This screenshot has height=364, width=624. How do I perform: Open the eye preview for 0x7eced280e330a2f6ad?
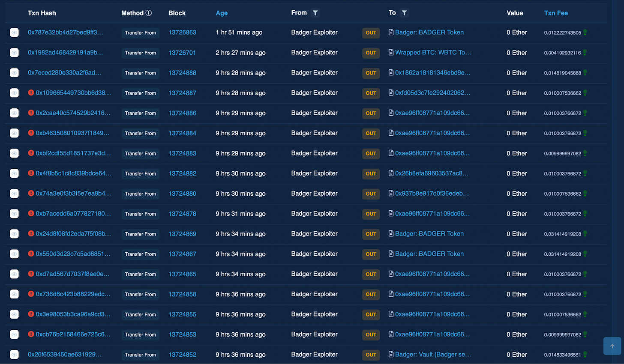[14, 73]
